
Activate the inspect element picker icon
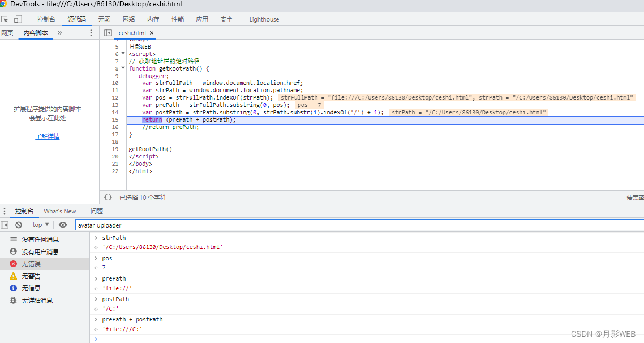pos(5,19)
